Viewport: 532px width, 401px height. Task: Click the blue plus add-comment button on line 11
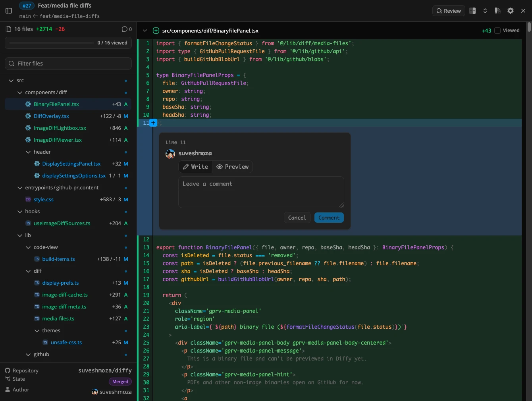(x=153, y=123)
